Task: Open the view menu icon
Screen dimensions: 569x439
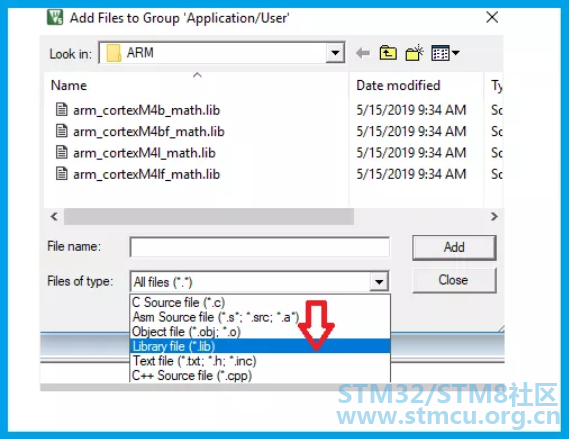Action: click(445, 53)
